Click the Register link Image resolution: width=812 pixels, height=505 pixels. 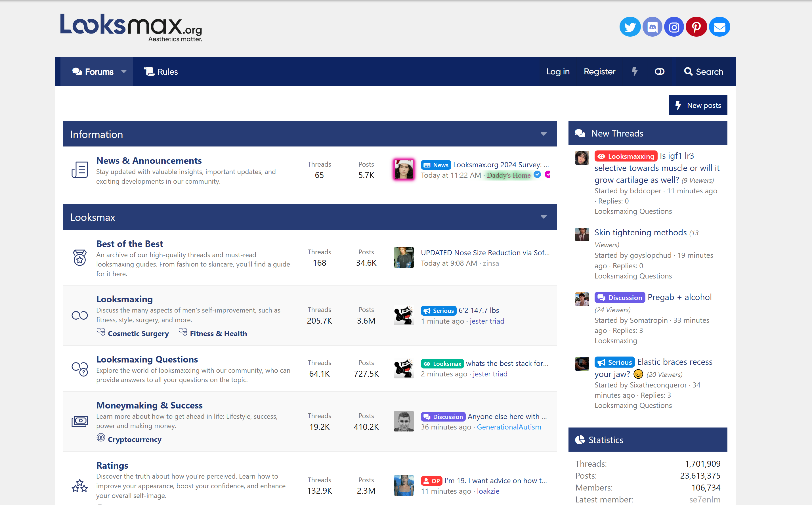(x=599, y=72)
